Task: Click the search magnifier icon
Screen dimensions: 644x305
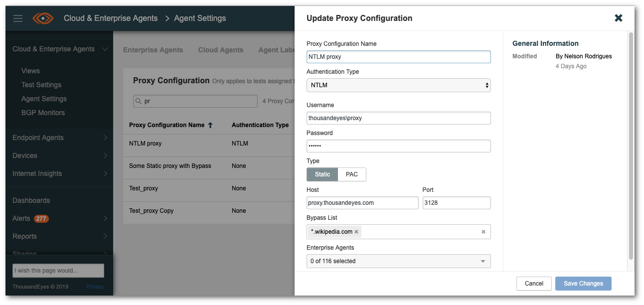Action: [139, 101]
